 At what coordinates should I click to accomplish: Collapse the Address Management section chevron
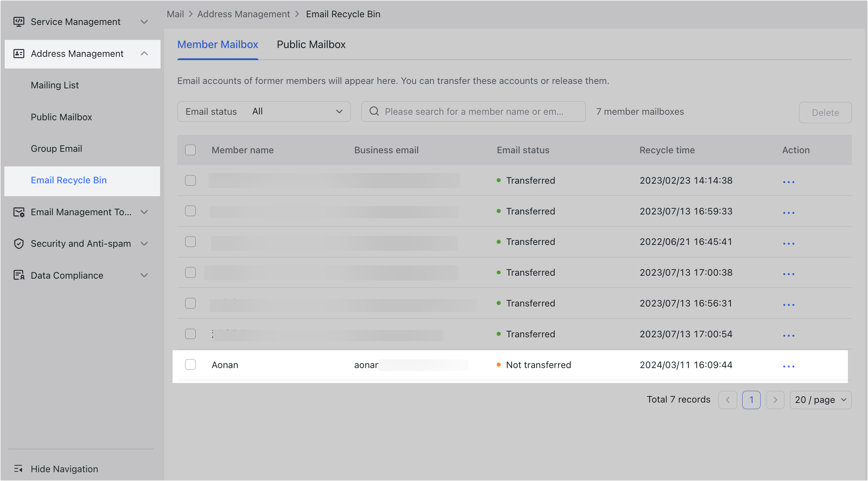(x=144, y=54)
